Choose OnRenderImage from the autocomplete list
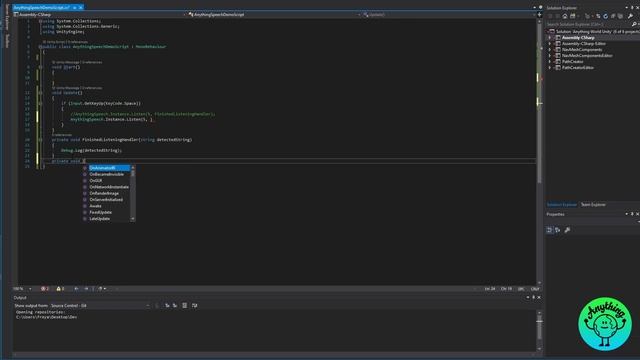Screen dimensions: 640x360 (107, 193)
